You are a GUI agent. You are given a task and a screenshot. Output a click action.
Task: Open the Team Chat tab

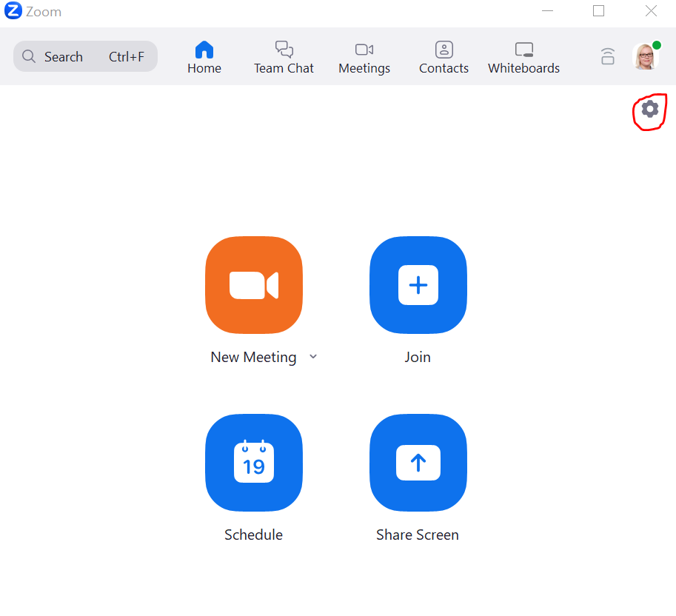click(x=284, y=57)
